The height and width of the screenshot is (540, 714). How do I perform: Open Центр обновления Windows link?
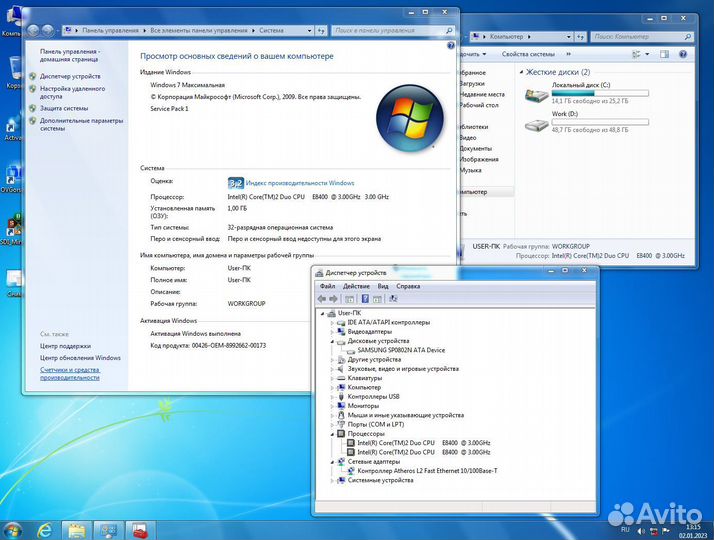(x=80, y=358)
